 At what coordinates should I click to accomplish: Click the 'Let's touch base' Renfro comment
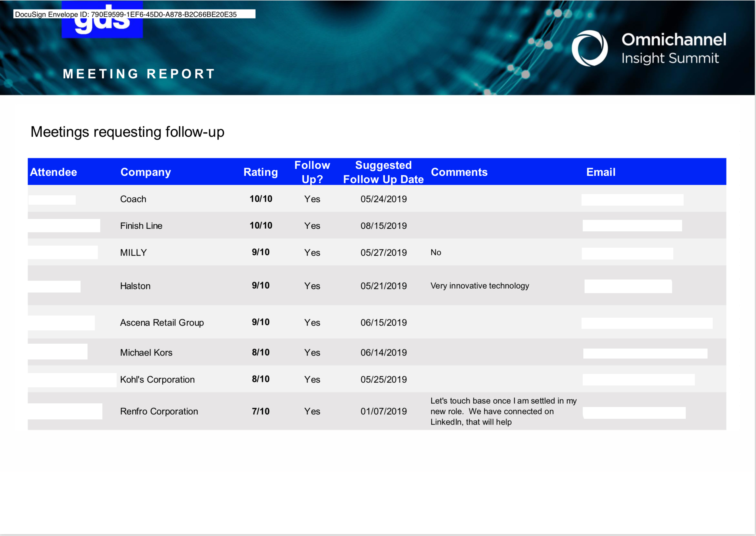[x=503, y=411]
